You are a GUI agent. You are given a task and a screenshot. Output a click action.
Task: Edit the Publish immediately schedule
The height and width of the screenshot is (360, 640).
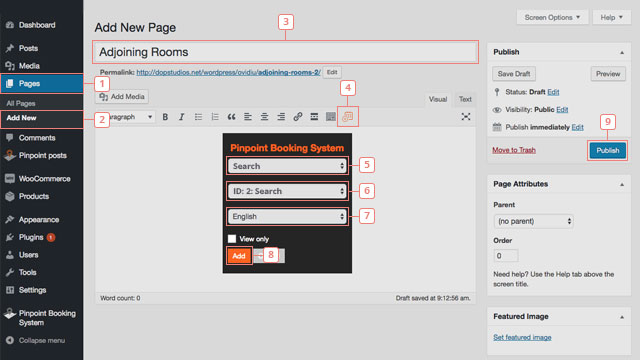(x=577, y=127)
